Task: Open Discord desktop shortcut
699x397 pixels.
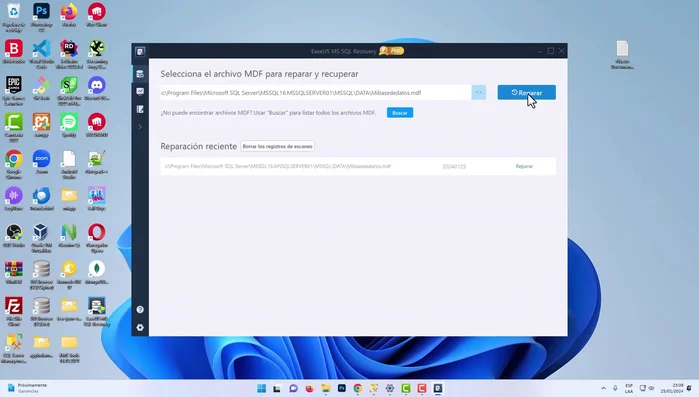Action: (97, 89)
